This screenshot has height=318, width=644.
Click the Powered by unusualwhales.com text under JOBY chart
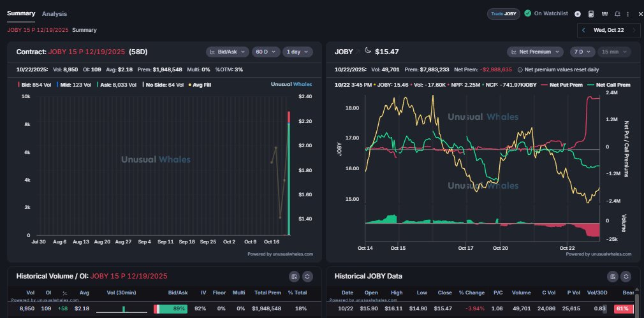tap(599, 254)
